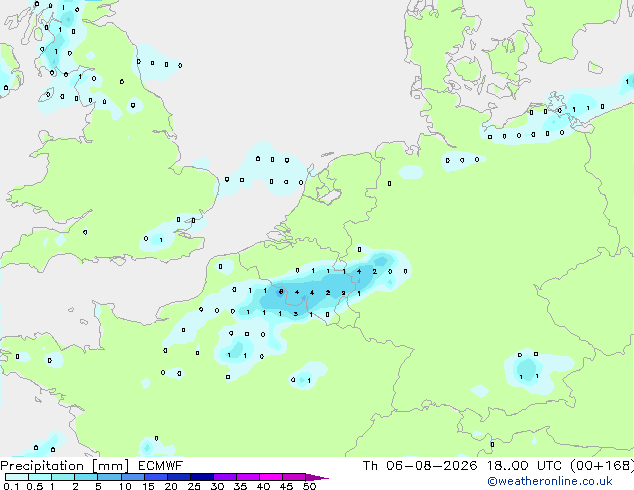Click the 20–25 mm legend color swatch
Viewport: 634px width, 490px height.
[x=179, y=477]
